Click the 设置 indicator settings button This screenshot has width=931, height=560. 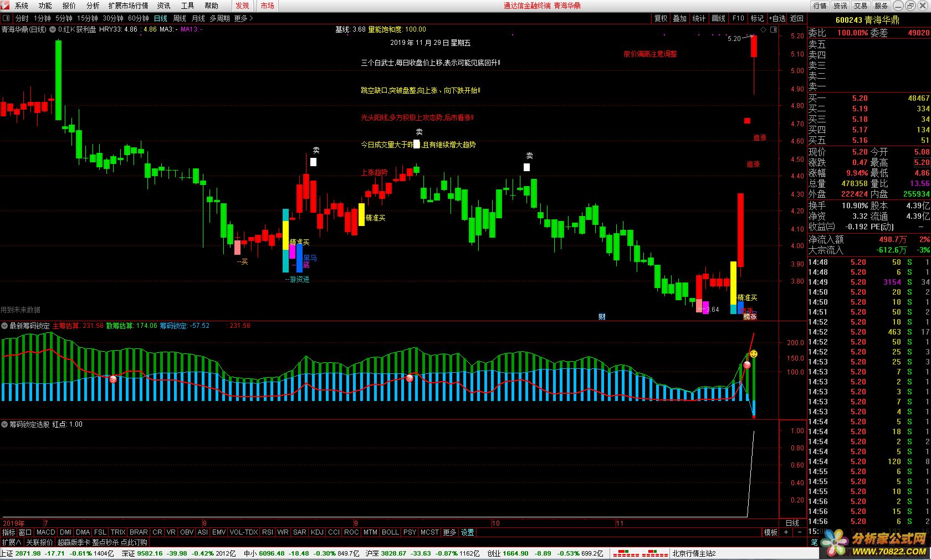pos(468,532)
